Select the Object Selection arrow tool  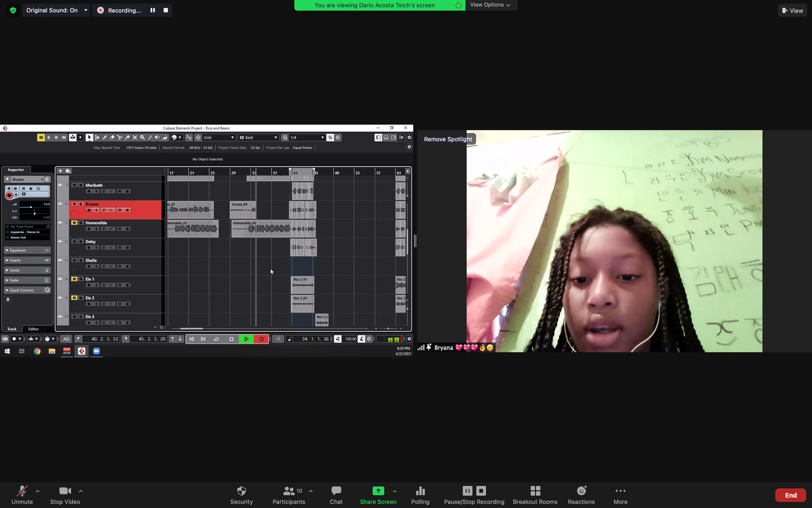coord(89,138)
